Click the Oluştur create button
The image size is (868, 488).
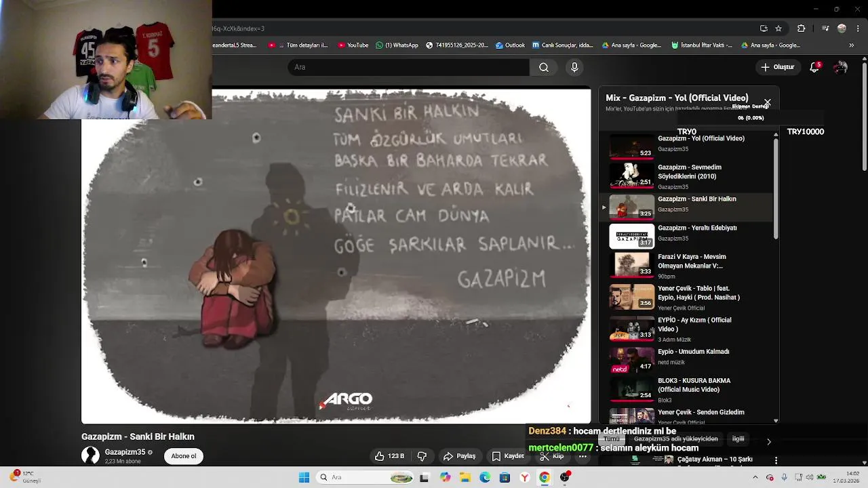pyautogui.click(x=777, y=67)
